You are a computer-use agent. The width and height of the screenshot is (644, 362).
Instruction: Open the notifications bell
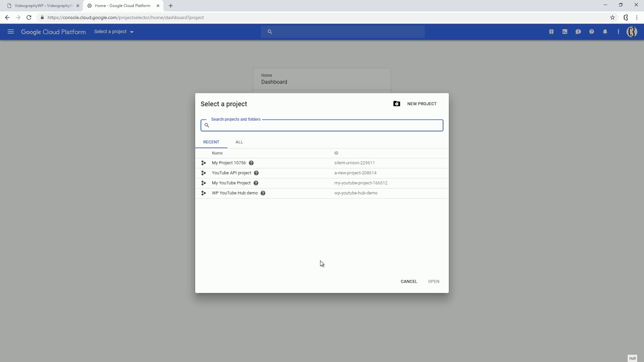click(605, 32)
